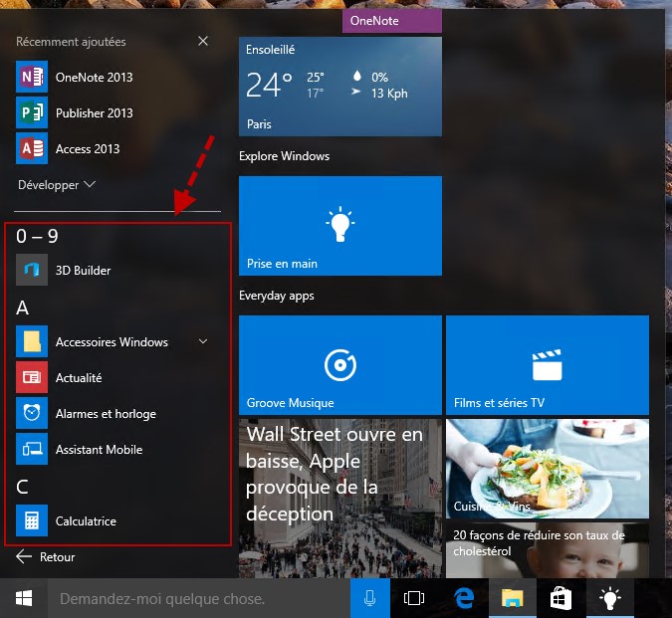This screenshot has height=618, width=672.
Task: Expand the Développer recently added list
Action: (x=56, y=185)
